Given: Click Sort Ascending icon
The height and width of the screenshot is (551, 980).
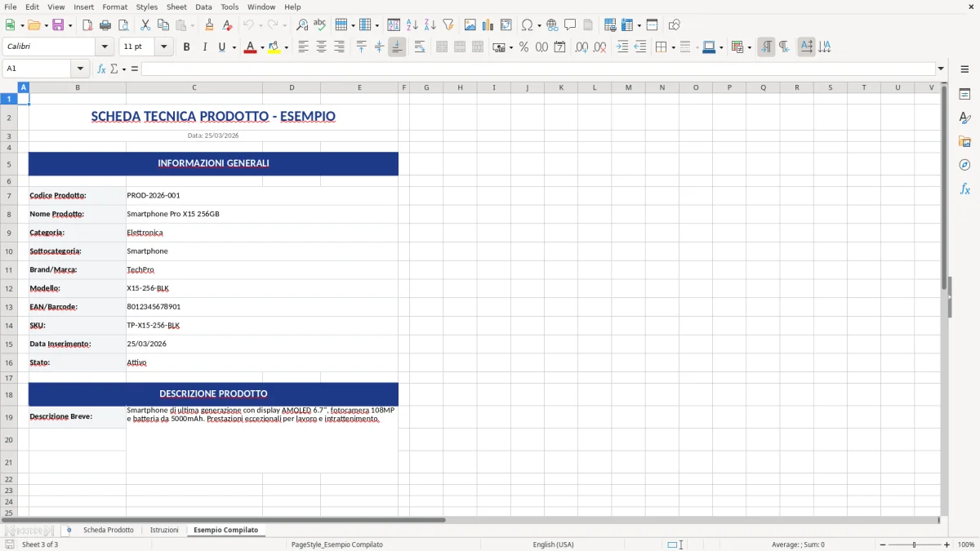Looking at the screenshot, I should [x=412, y=25].
